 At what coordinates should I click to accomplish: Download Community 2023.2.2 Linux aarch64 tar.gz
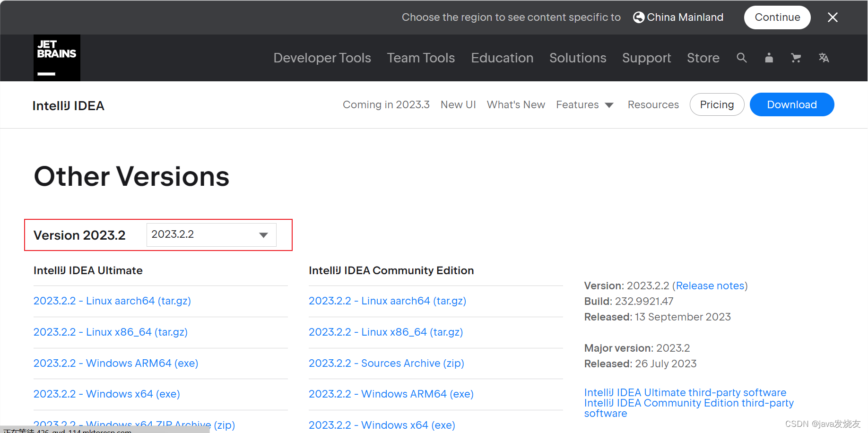pos(387,301)
